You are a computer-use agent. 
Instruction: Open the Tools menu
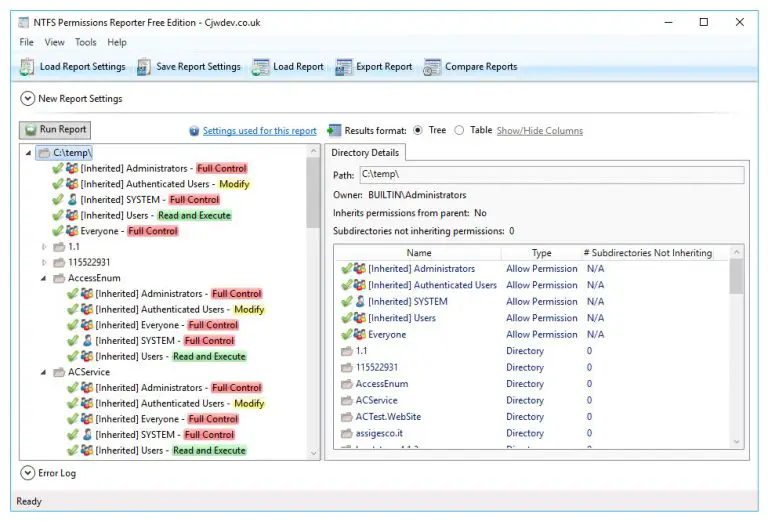85,42
